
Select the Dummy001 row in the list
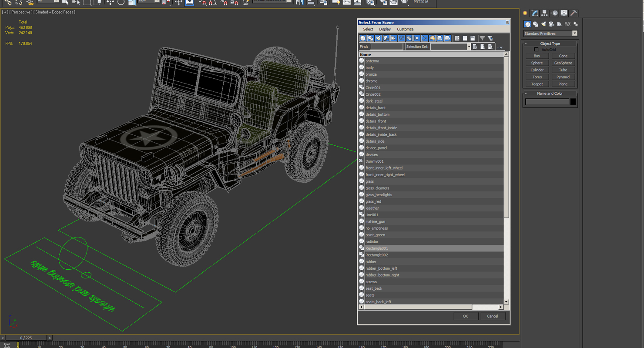[431, 161]
